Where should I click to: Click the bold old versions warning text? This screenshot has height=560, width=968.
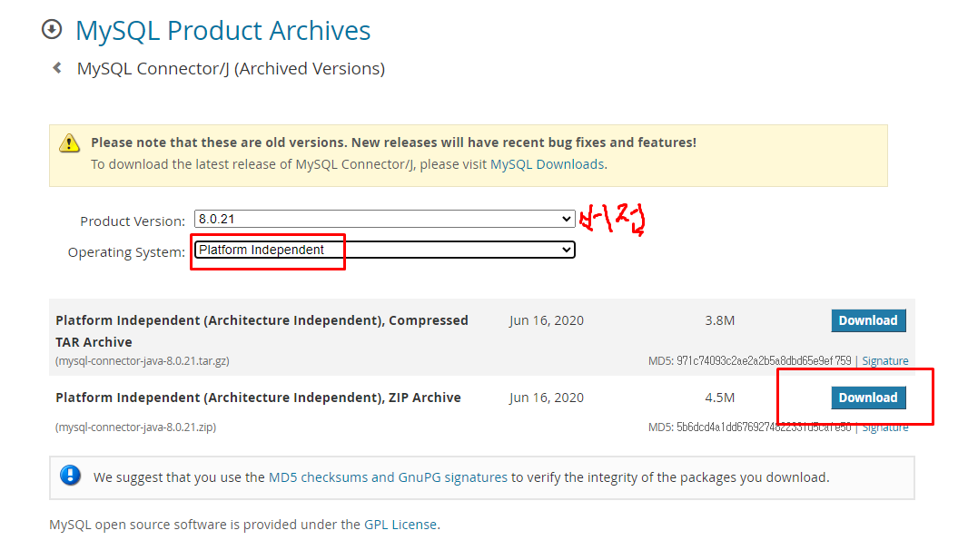coord(394,142)
